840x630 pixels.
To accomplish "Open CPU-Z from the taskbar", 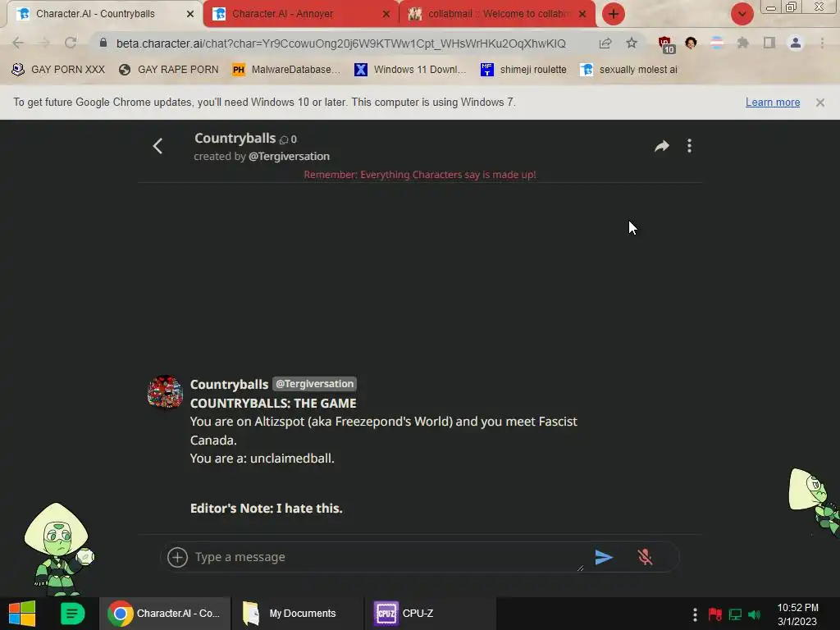I will (x=430, y=614).
